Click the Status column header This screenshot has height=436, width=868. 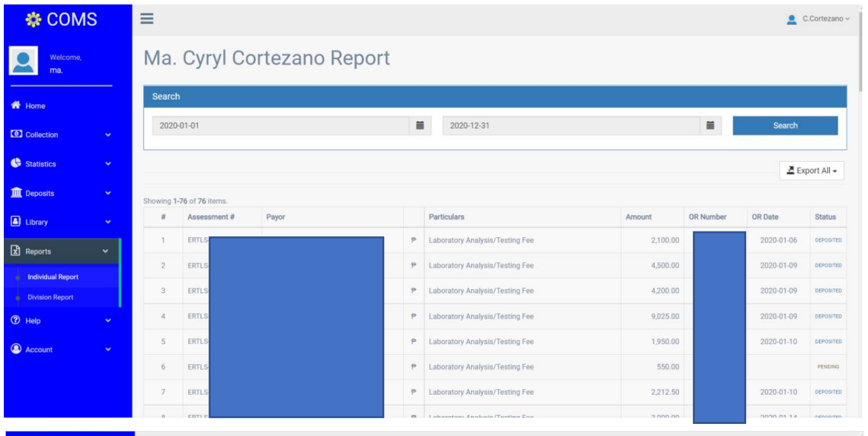point(826,217)
